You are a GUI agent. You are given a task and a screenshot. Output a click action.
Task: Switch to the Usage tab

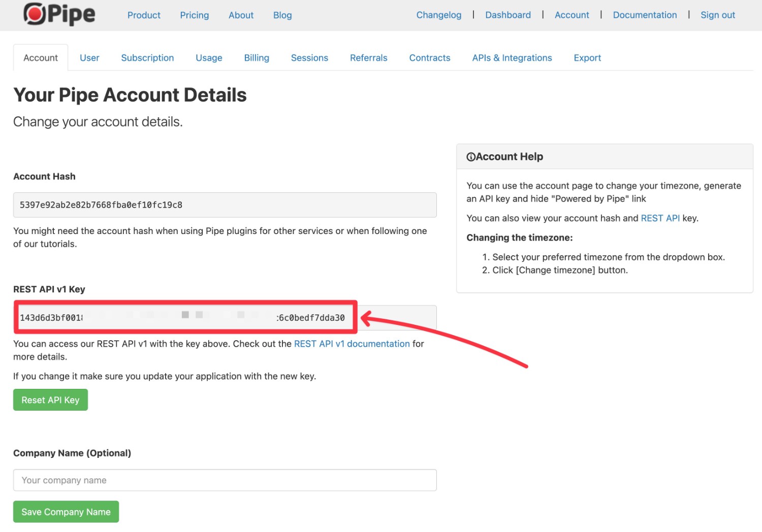pos(209,58)
